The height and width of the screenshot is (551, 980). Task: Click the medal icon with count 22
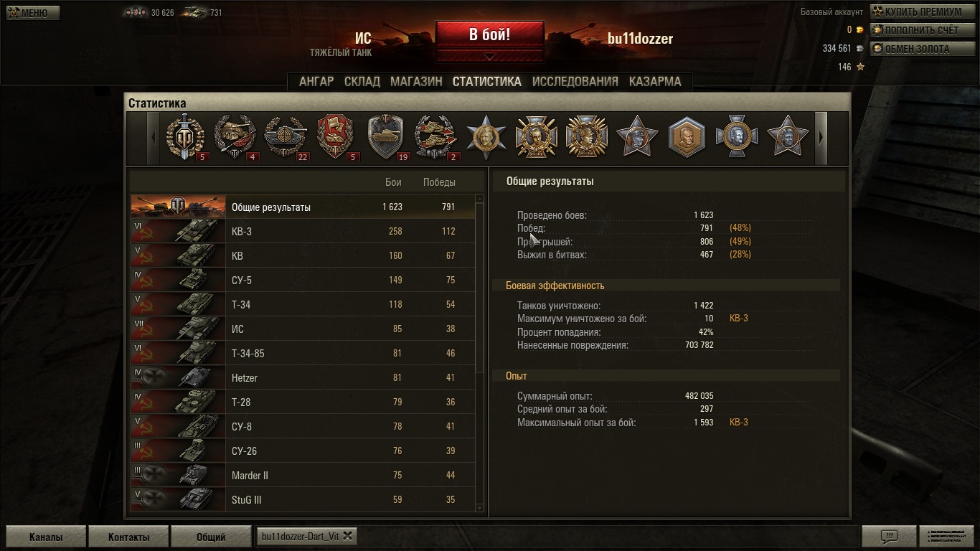pos(286,137)
